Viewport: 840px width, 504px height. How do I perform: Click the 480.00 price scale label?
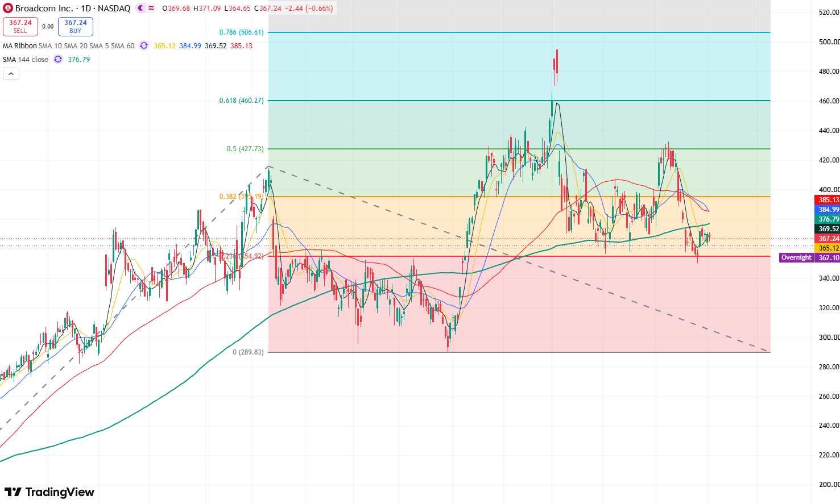[x=829, y=72]
